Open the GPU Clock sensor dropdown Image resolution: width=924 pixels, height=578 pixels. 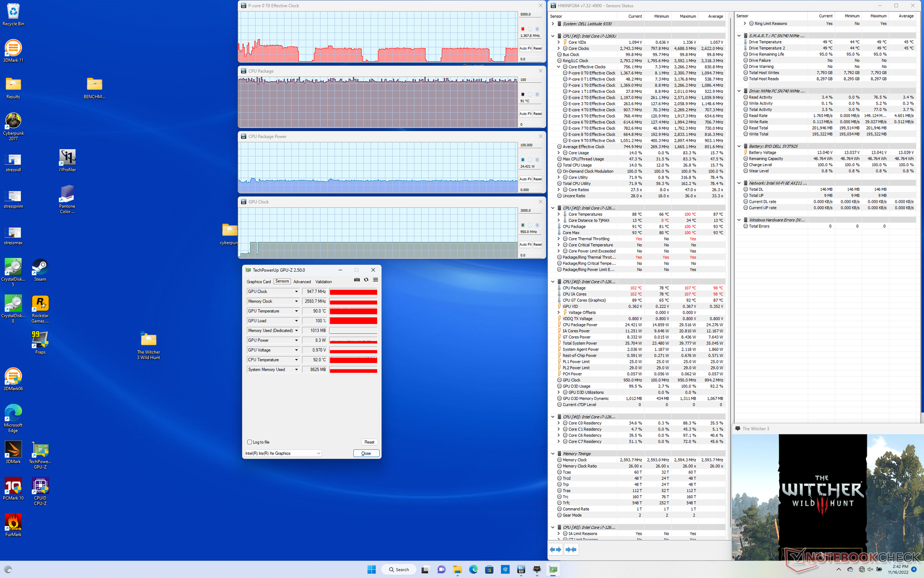tap(296, 291)
